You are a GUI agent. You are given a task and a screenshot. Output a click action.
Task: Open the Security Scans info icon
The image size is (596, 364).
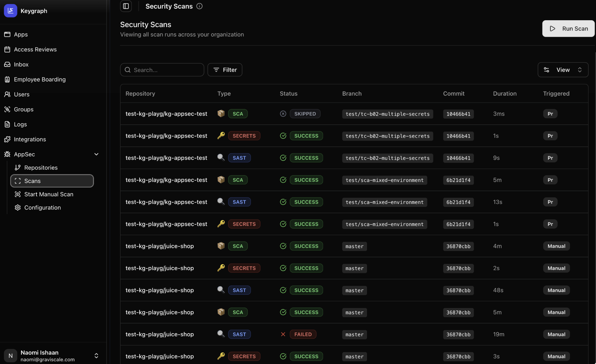pos(200,6)
